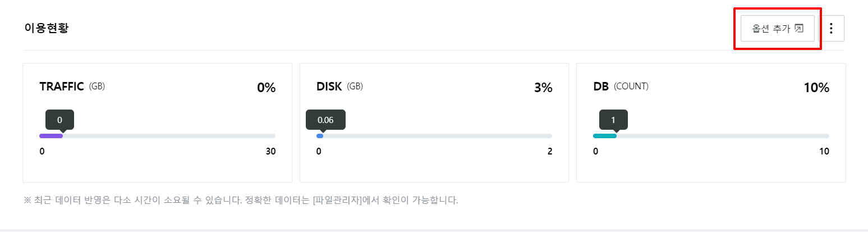The image size is (868, 232).
Task: Click the blue DISK usage bar dot
Action: pyautogui.click(x=320, y=136)
